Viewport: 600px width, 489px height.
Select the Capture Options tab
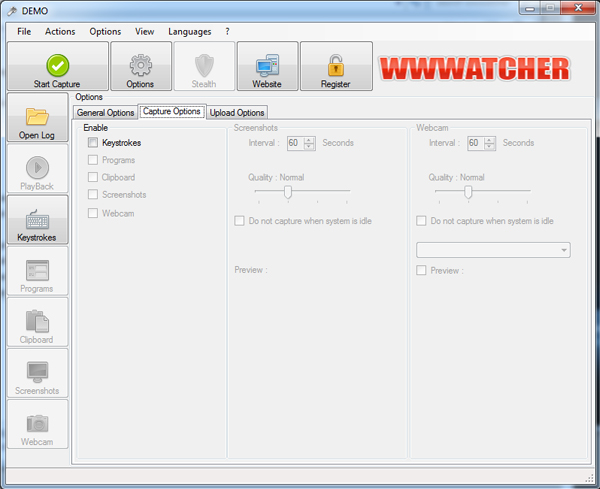pos(172,111)
